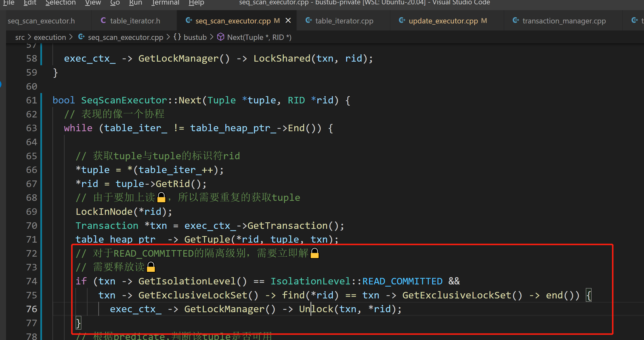644x340 pixels.
Task: Click on READ_COMMITTED enum in line 74
Action: point(402,281)
